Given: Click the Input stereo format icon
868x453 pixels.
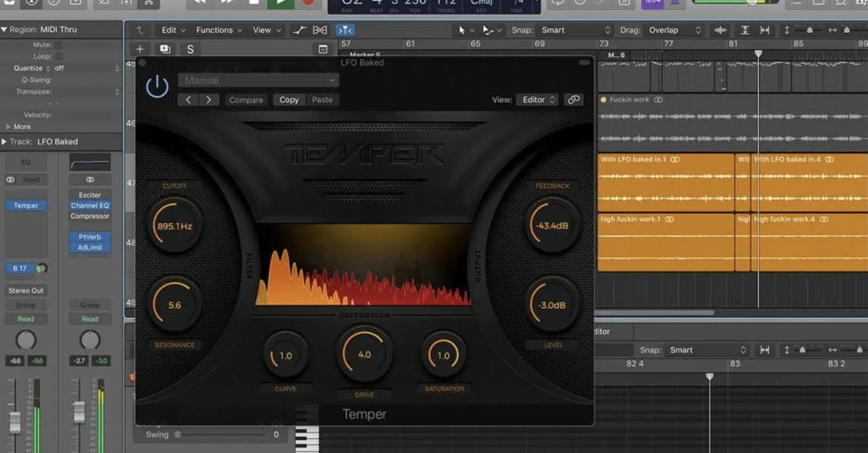Looking at the screenshot, I should [10, 179].
